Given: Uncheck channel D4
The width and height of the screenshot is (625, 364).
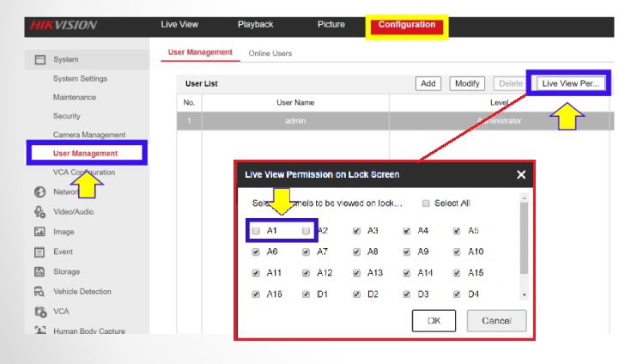Looking at the screenshot, I should point(457,294).
